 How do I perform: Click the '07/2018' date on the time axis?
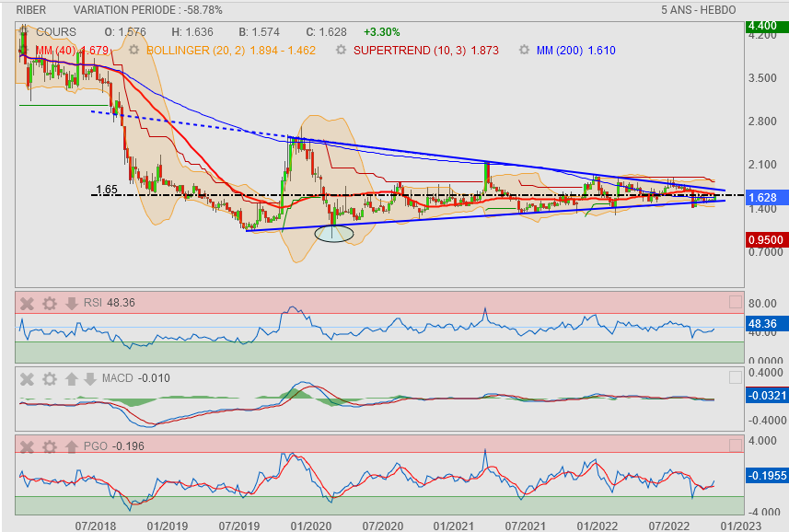click(96, 526)
